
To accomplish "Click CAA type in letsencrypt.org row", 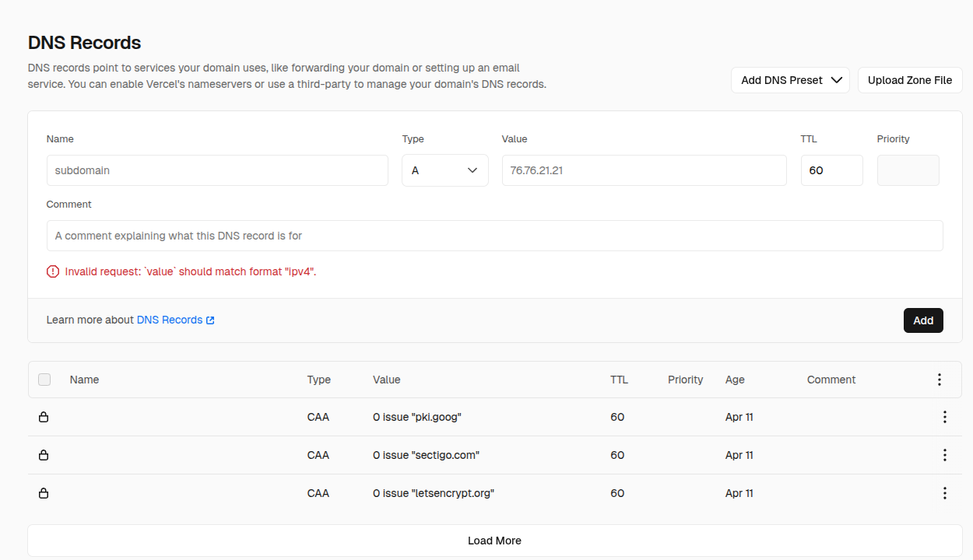I will click(318, 493).
